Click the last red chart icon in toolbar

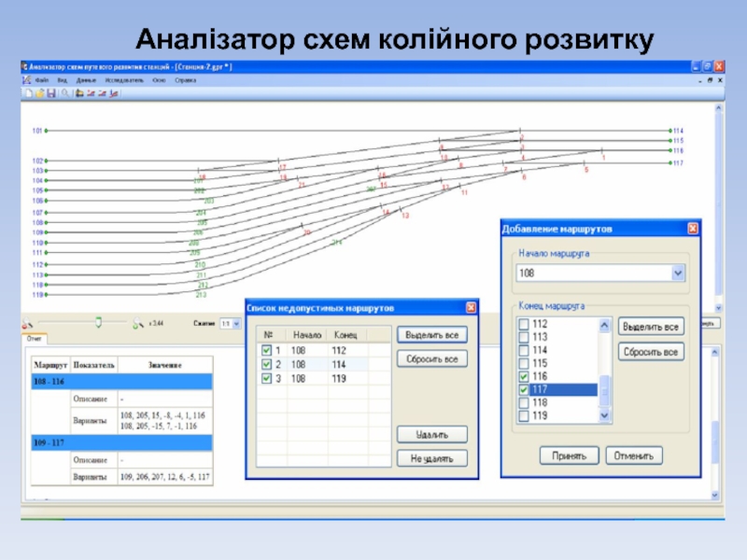[113, 93]
